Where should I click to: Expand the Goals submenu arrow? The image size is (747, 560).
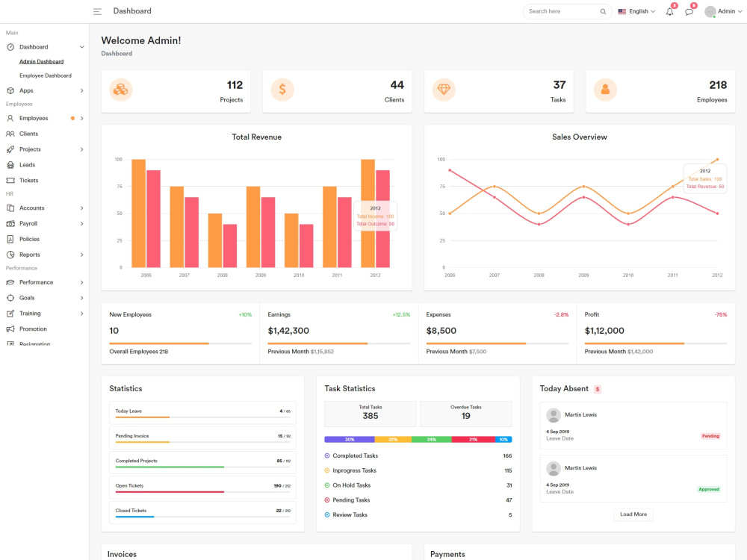point(82,298)
